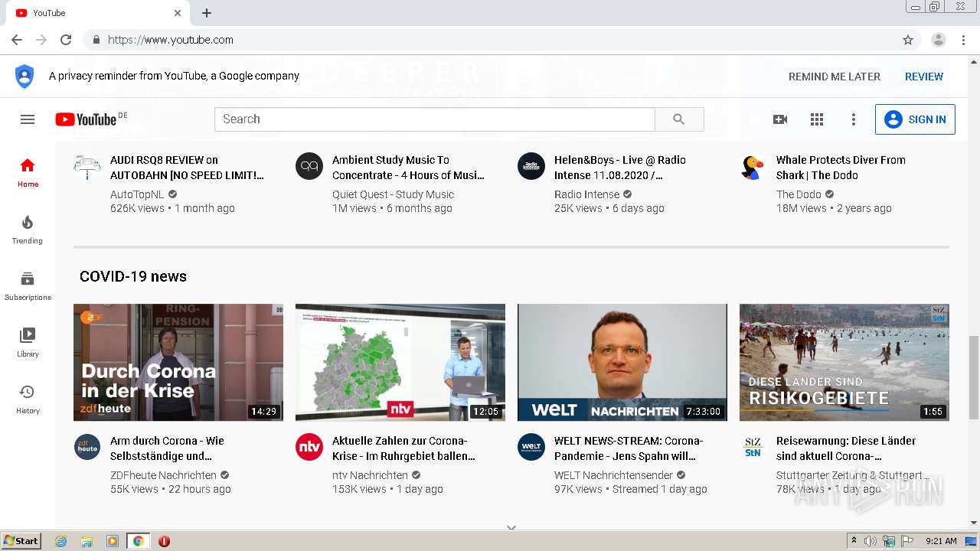The width and height of the screenshot is (980, 551).
Task: Open ntv Nachrichten channel name
Action: (x=370, y=475)
